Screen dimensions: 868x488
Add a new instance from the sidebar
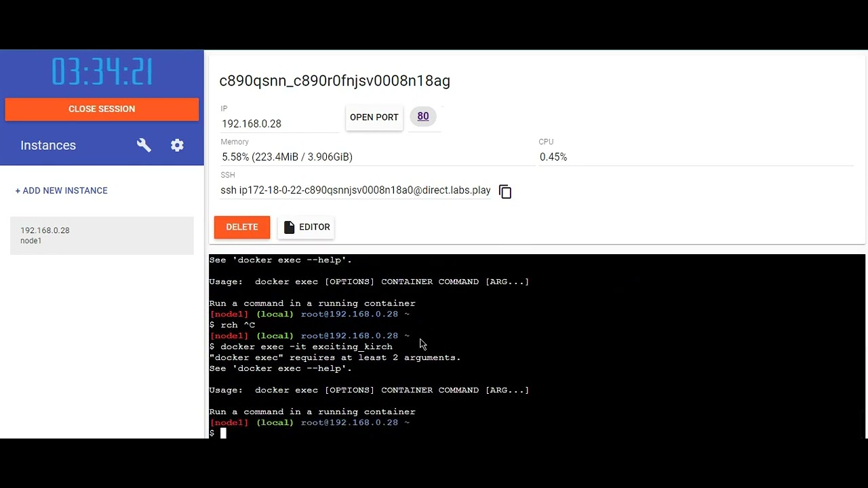click(x=62, y=190)
